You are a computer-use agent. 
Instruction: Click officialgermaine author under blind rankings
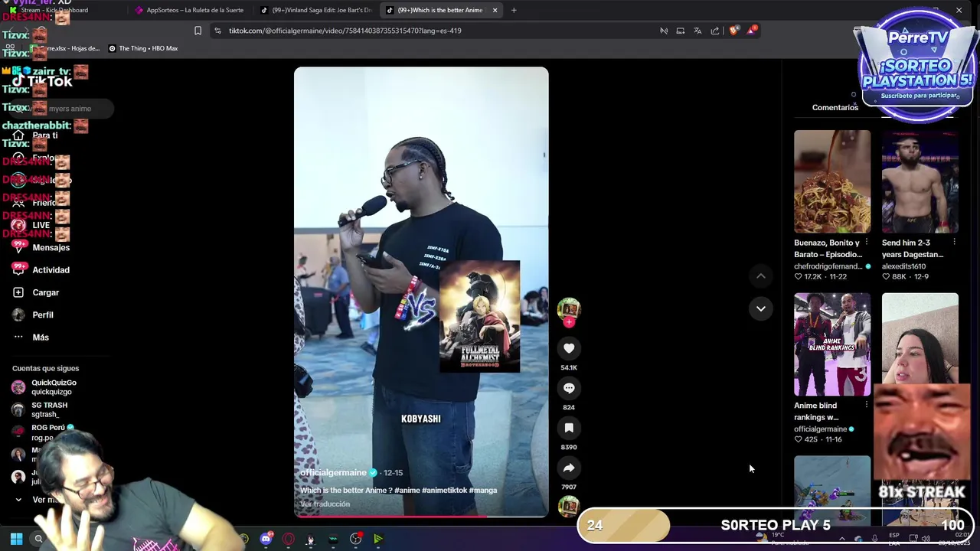820,429
